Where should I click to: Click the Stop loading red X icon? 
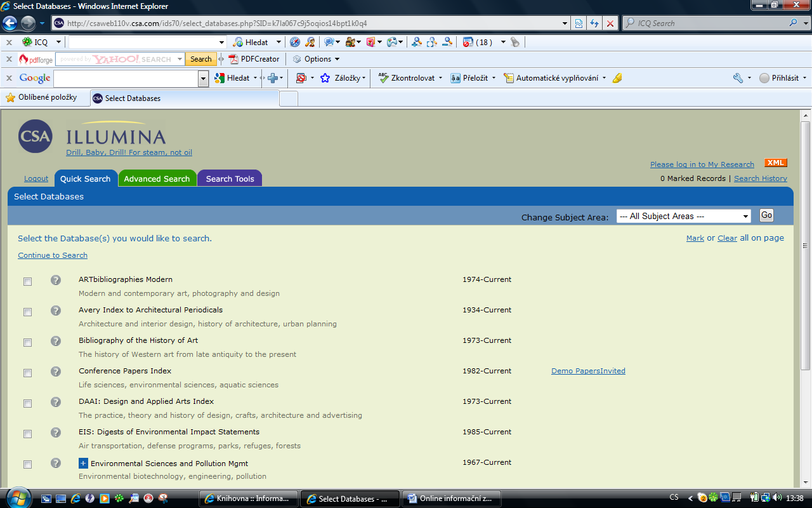pos(610,23)
